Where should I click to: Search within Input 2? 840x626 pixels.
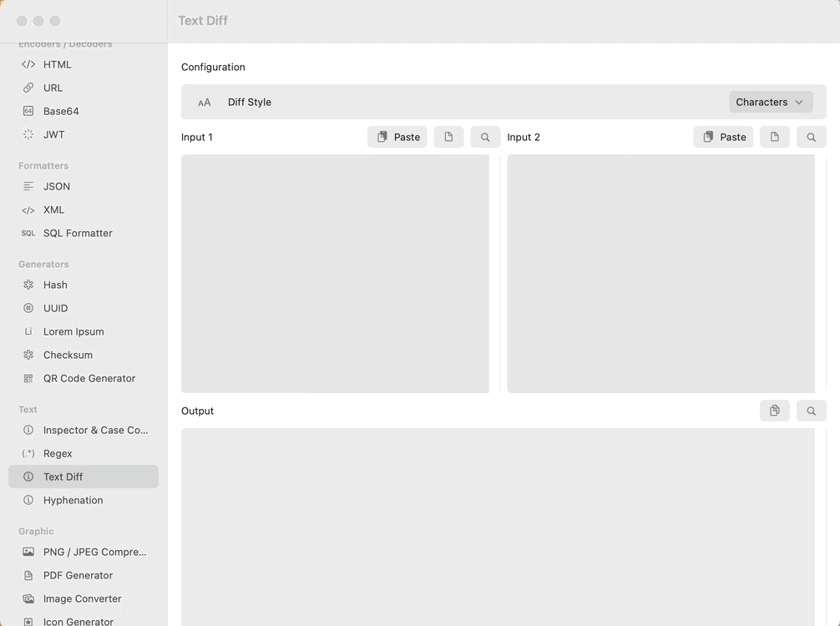pos(811,137)
